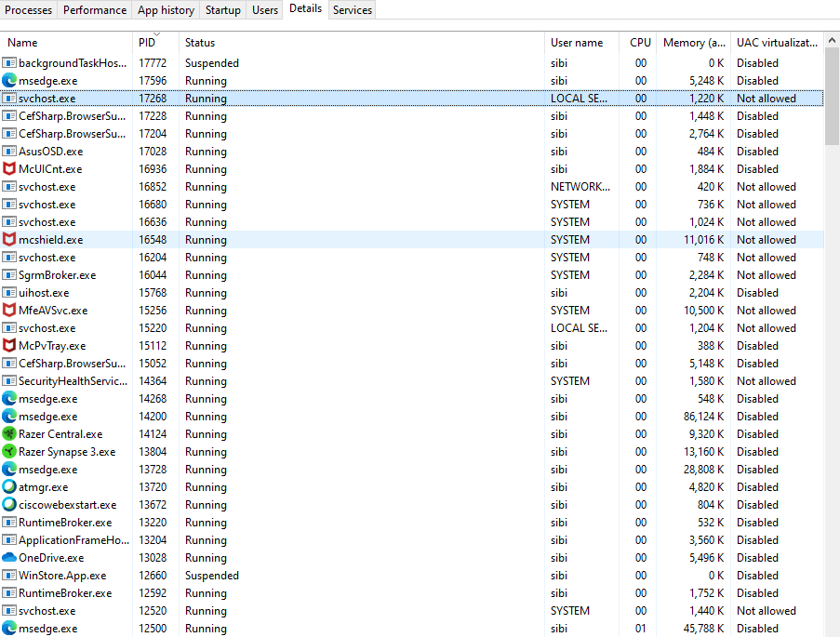Click the msedge.exe icon with PID 12500
840x637 pixels.
point(9,629)
